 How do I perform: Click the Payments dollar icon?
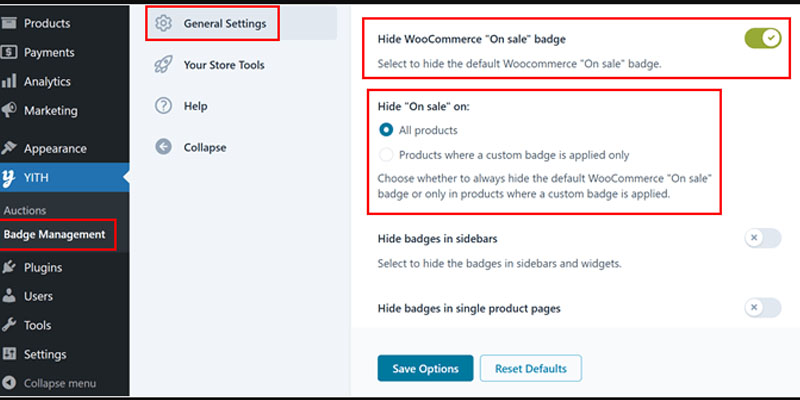9,52
